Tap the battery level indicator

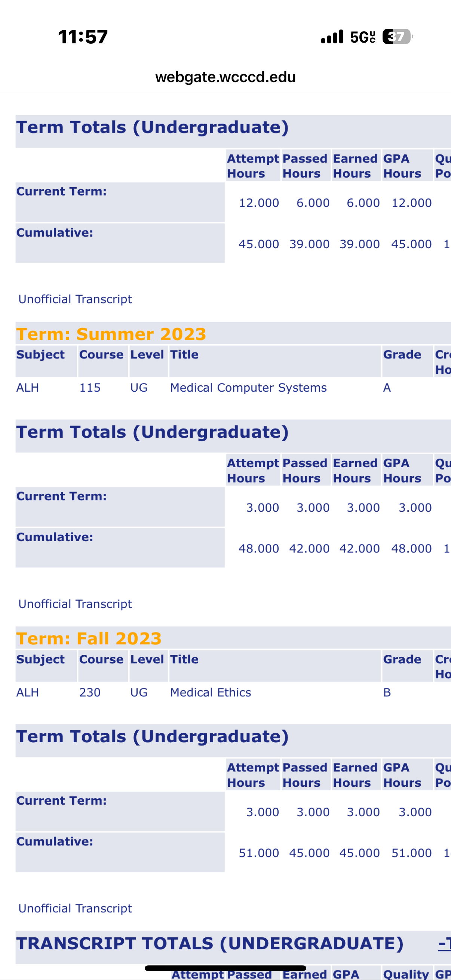[397, 37]
